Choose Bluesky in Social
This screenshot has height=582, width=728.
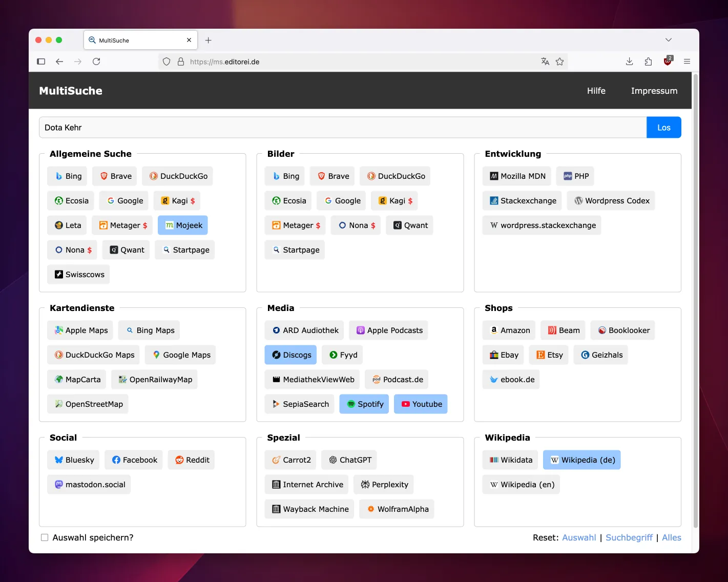click(x=73, y=460)
